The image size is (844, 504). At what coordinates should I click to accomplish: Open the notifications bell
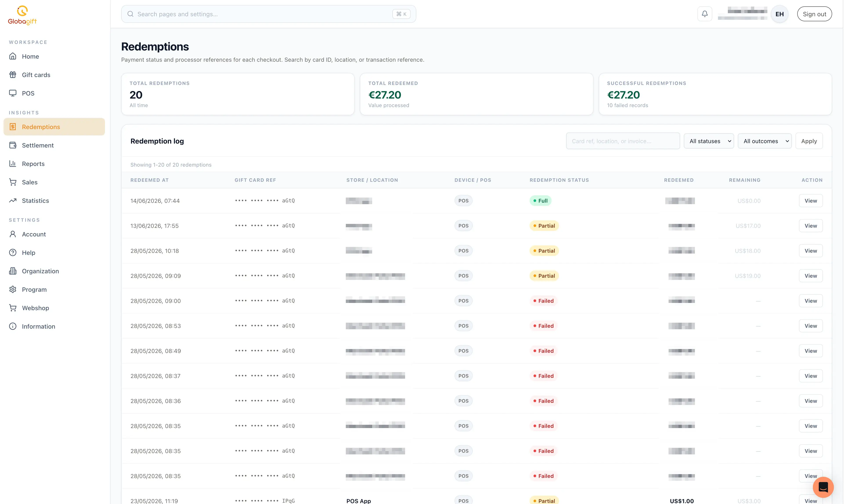[x=705, y=14]
